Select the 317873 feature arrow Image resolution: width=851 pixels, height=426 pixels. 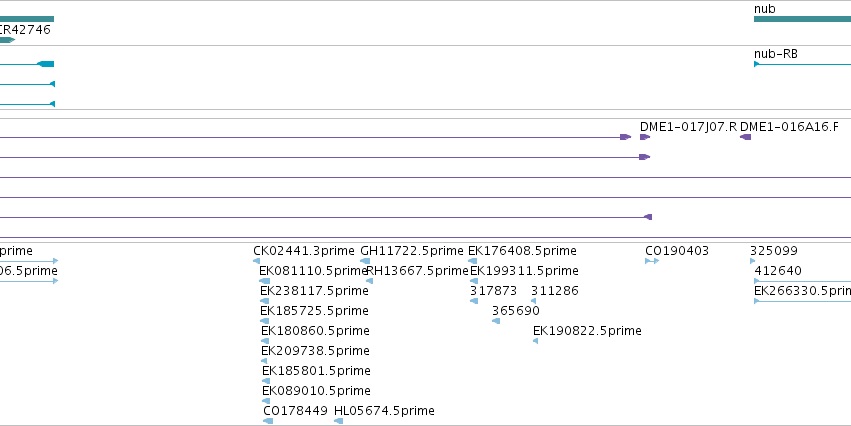point(474,301)
